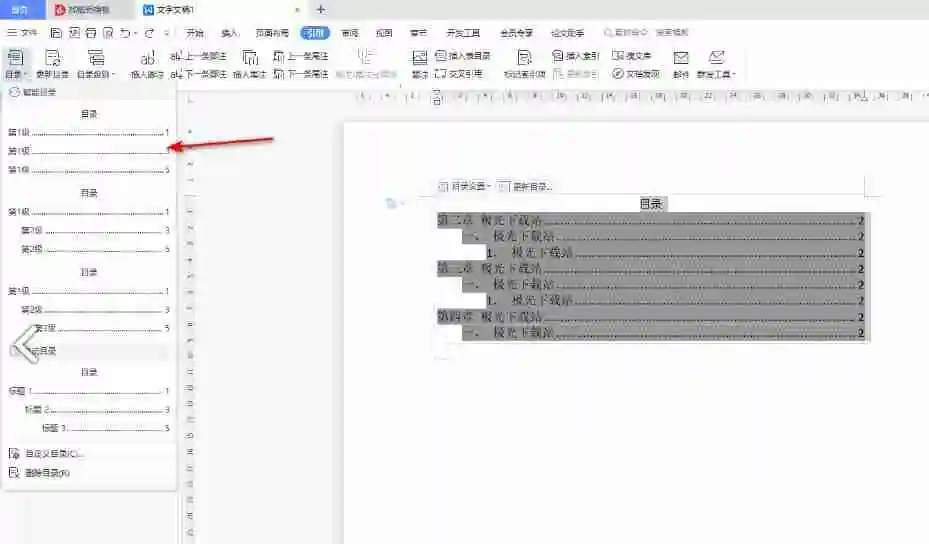The width and height of the screenshot is (929, 544).
Task: Open 目录设置 dropdown above the document TOC
Action: point(464,187)
